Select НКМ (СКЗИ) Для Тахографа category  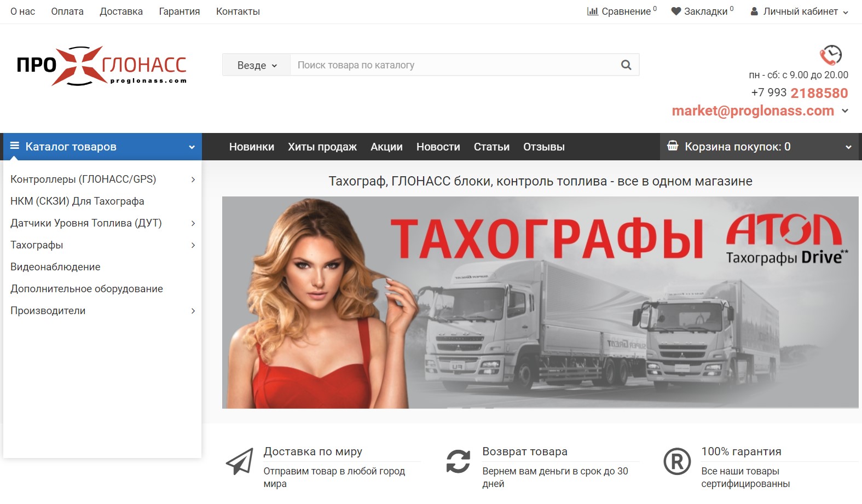click(77, 201)
